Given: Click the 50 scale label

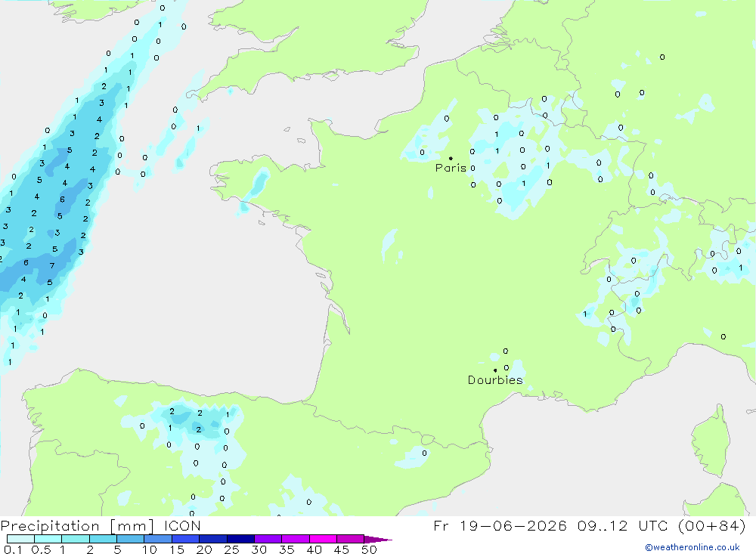Looking at the screenshot, I should pos(369,549).
